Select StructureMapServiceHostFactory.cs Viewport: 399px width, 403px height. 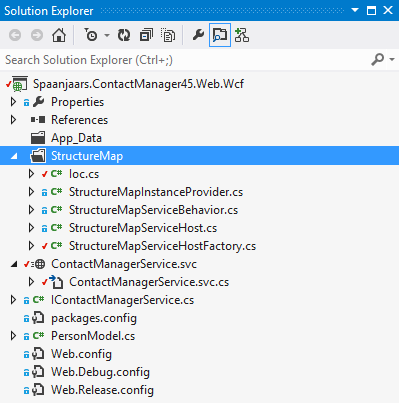[x=163, y=246]
